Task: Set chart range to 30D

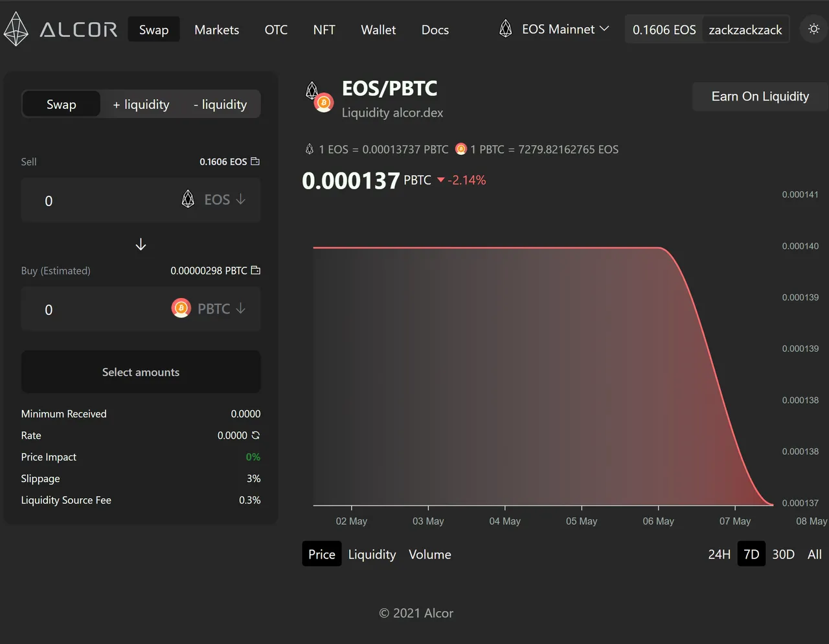Action: click(783, 554)
